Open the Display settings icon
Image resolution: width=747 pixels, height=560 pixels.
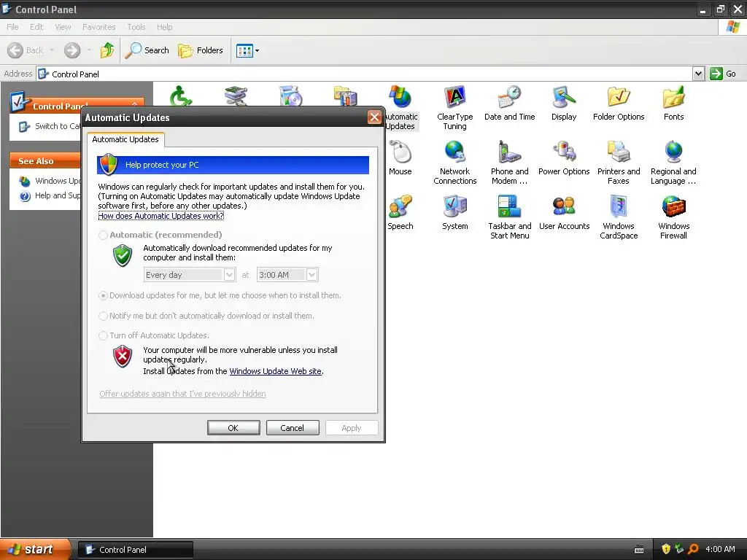click(x=564, y=104)
